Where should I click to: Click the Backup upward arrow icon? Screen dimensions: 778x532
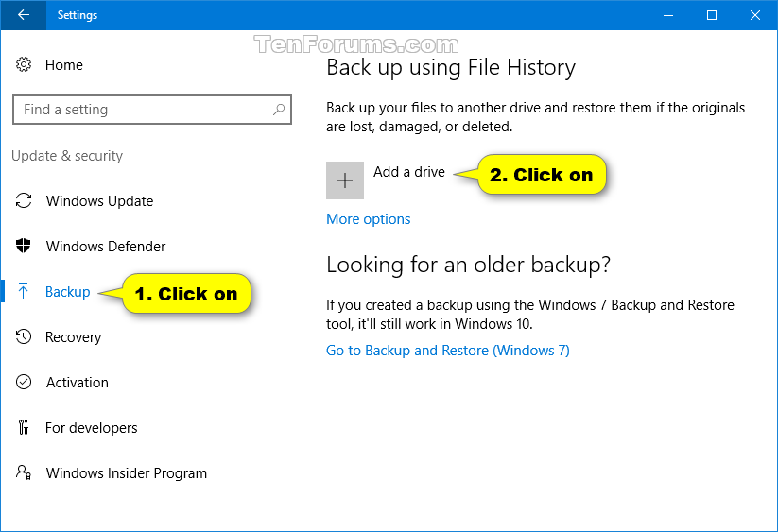[24, 291]
